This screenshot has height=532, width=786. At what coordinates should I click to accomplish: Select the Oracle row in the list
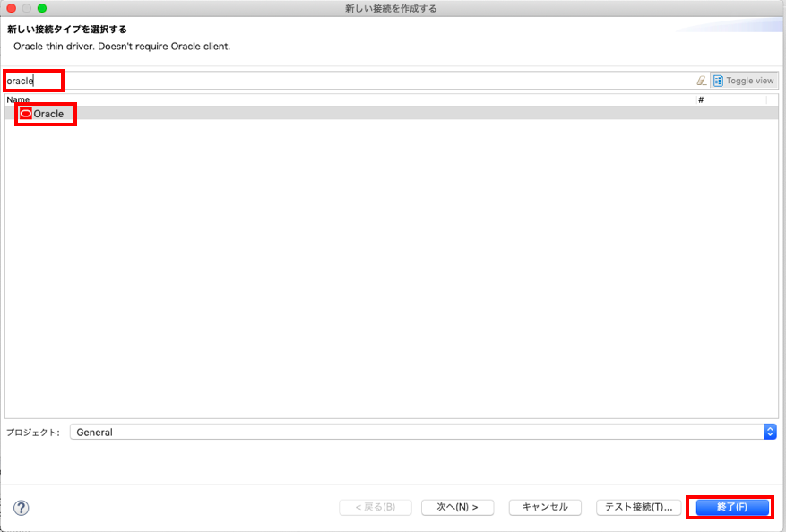392,114
